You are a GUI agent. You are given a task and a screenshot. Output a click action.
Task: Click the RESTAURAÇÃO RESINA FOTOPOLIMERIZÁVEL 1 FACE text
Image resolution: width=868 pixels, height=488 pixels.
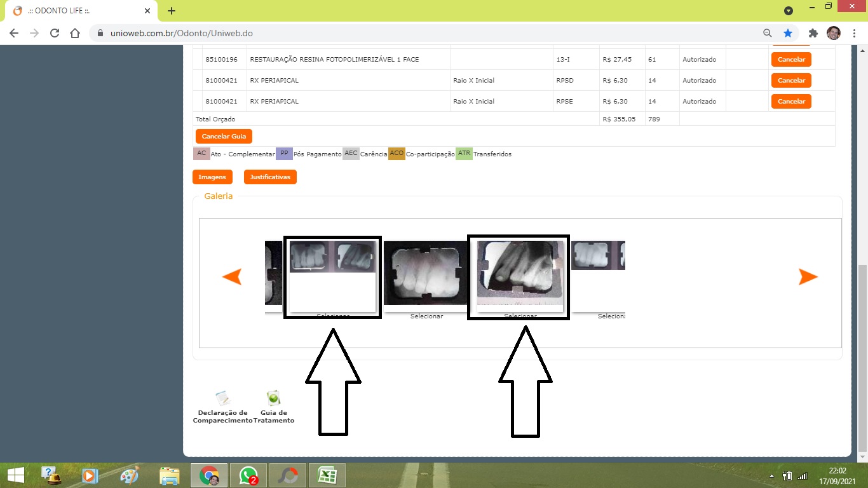(334, 60)
